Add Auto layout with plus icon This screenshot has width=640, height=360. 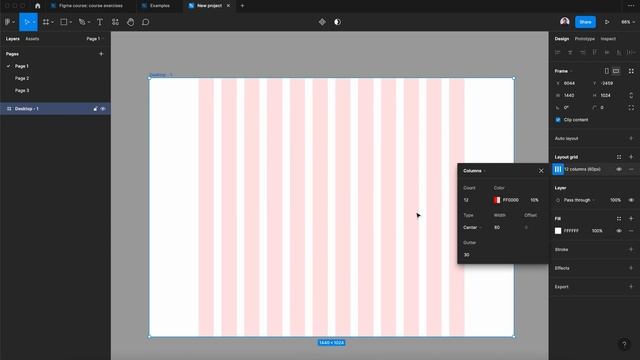631,138
